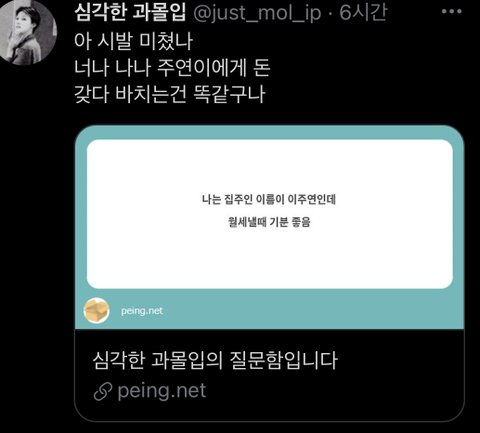This screenshot has width=480, height=433.
Task: Select the question text 나는 집주인 이름이 이주연인데
Action: tap(269, 199)
